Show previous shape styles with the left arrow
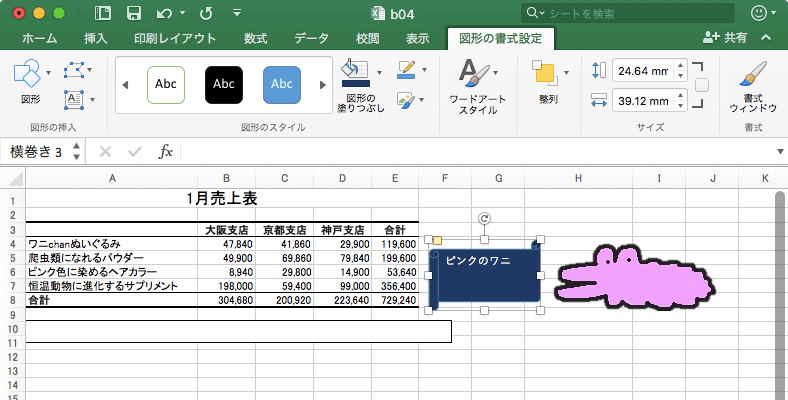This screenshot has height=400, width=788. coord(125,85)
